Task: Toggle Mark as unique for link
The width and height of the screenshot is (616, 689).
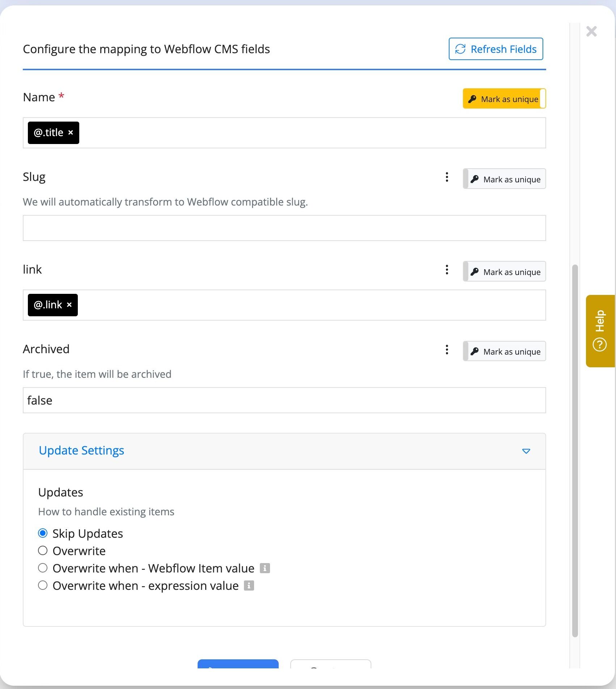Action: pyautogui.click(x=504, y=272)
